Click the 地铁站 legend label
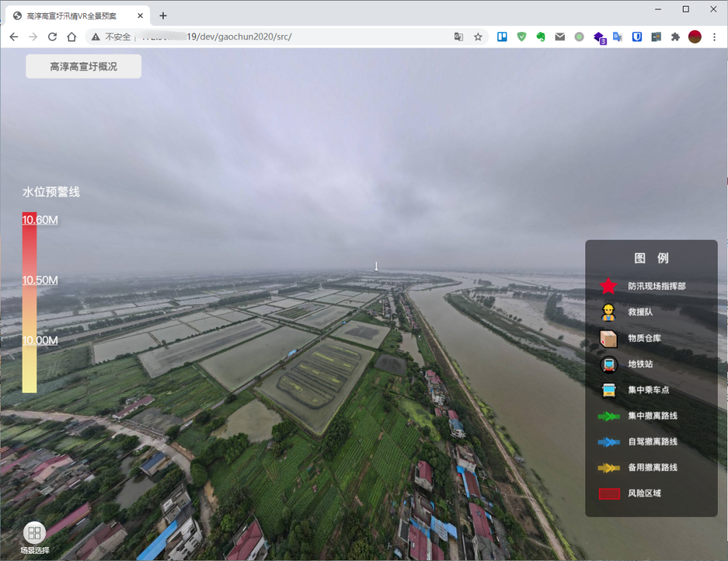The image size is (728, 561). (640, 364)
